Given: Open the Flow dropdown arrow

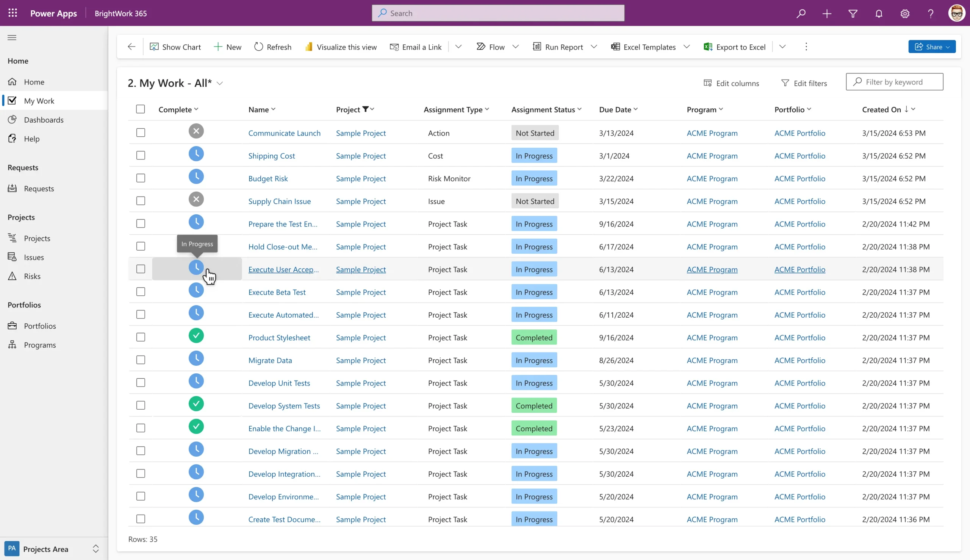Looking at the screenshot, I should (516, 47).
